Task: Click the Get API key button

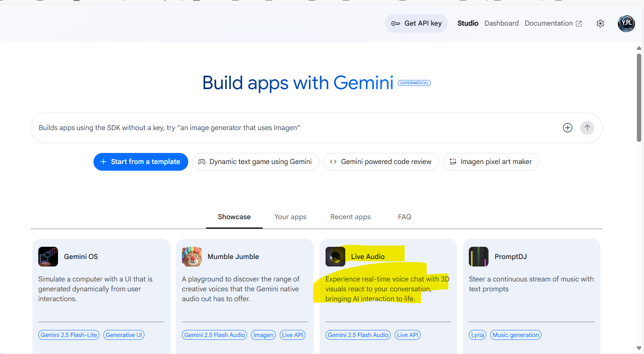Action: [x=416, y=23]
